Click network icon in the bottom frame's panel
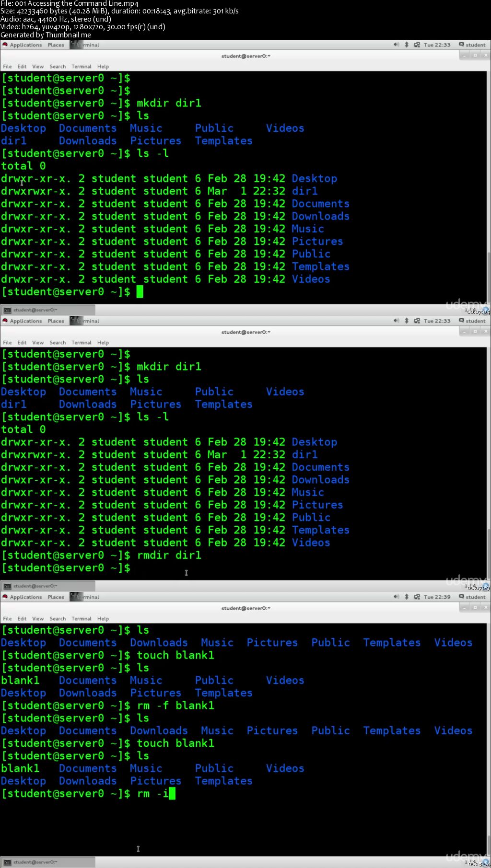This screenshot has height=868, width=491. pyautogui.click(x=417, y=597)
